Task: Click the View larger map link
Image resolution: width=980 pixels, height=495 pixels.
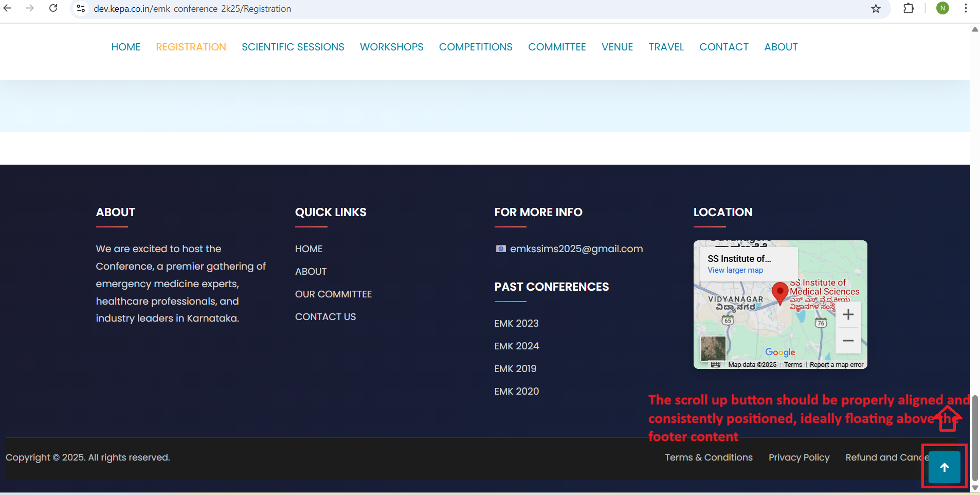Action: click(735, 270)
